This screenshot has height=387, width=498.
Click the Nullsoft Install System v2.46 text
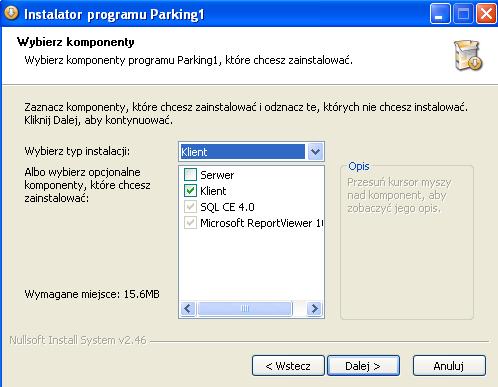click(78, 340)
